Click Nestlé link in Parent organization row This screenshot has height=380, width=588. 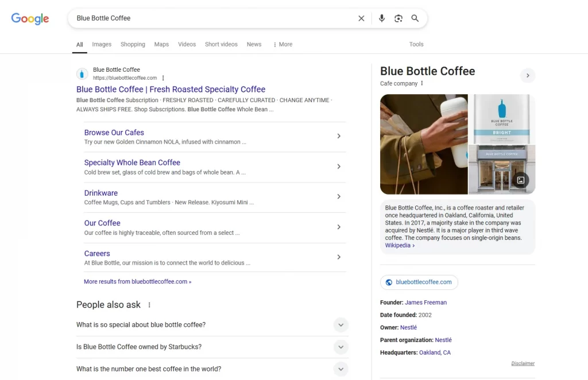coord(443,340)
